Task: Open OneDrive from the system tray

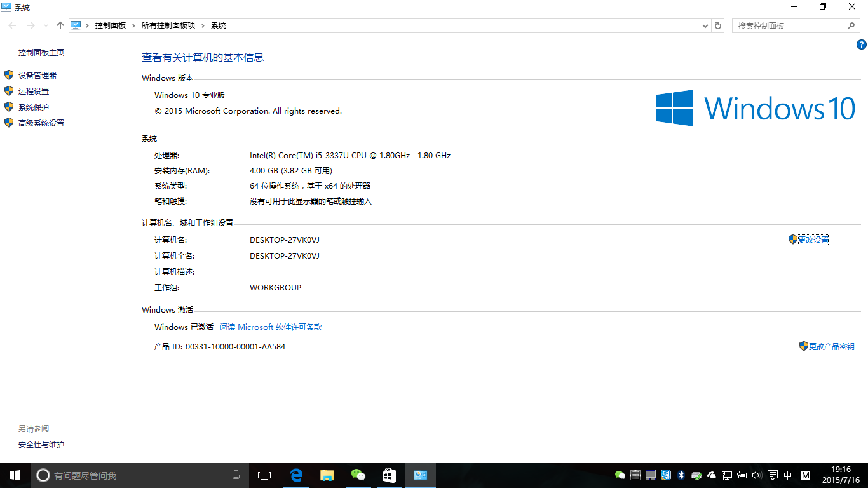Action: 712,475
